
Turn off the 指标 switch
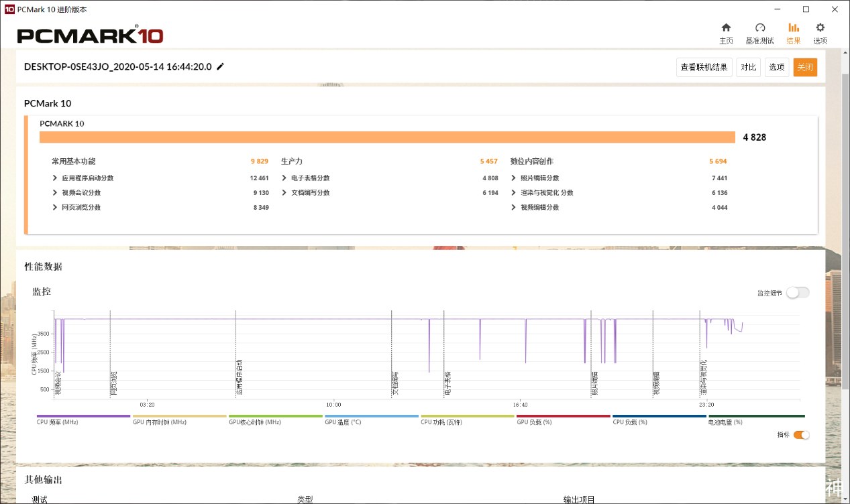pos(802,435)
